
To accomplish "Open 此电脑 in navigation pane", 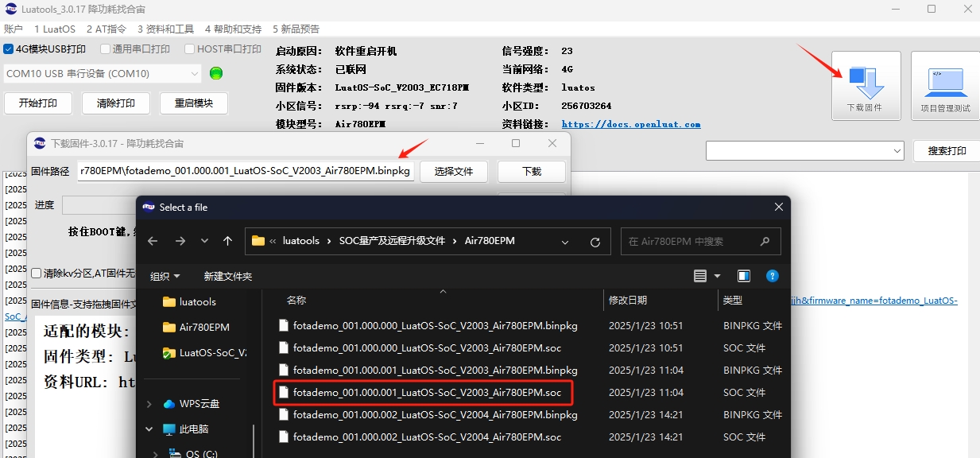I will click(x=185, y=429).
